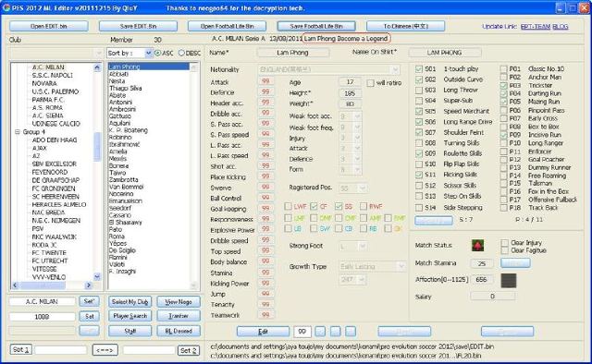592x364 pixels.
Task: Open the Nationality dropdown
Action: (x=395, y=70)
